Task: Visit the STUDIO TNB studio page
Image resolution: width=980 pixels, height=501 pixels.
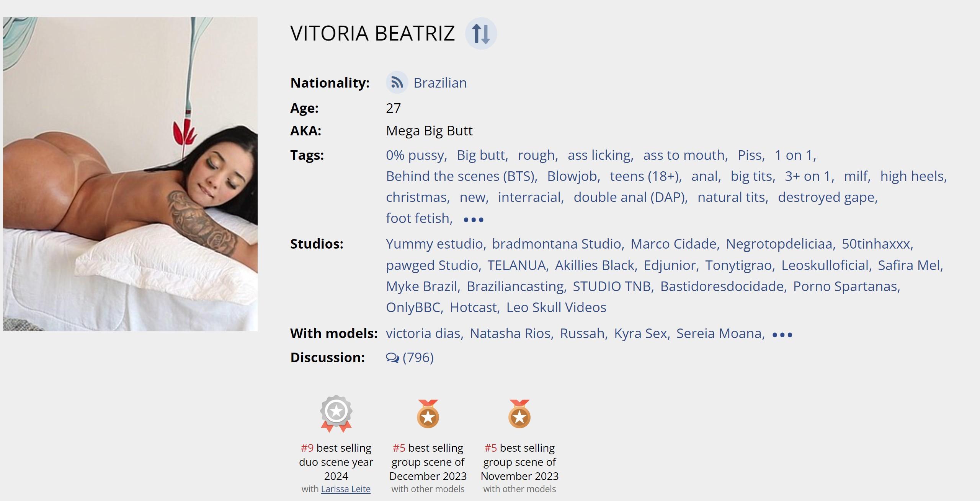Action: tap(612, 286)
